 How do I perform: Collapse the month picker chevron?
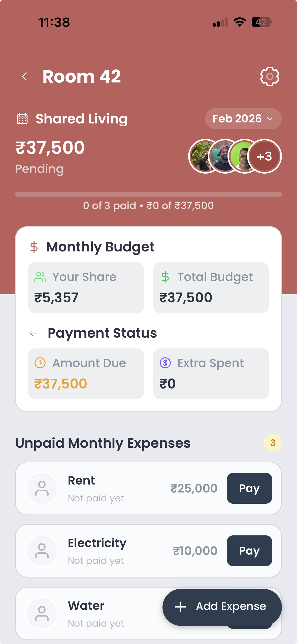pyautogui.click(x=270, y=119)
